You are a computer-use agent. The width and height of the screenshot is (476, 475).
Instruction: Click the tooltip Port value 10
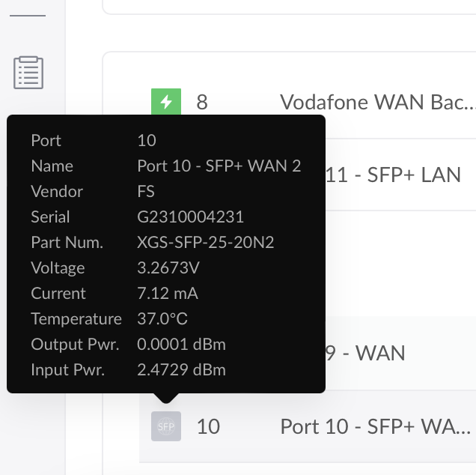click(147, 140)
